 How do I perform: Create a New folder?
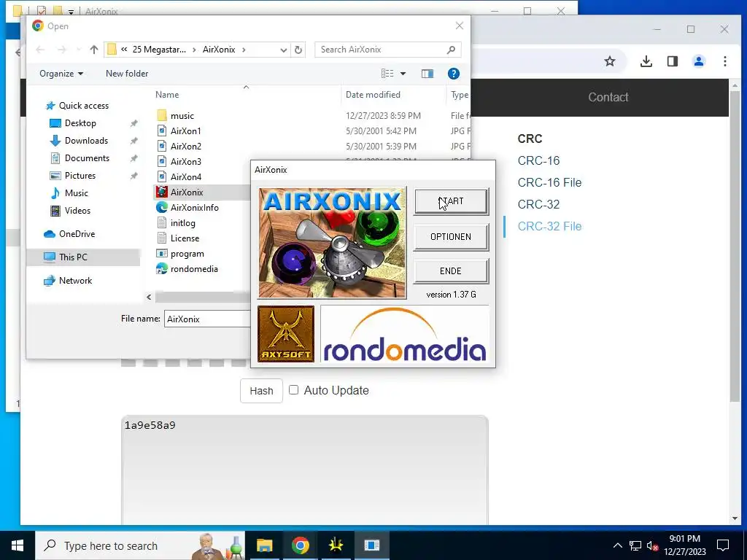click(x=127, y=74)
